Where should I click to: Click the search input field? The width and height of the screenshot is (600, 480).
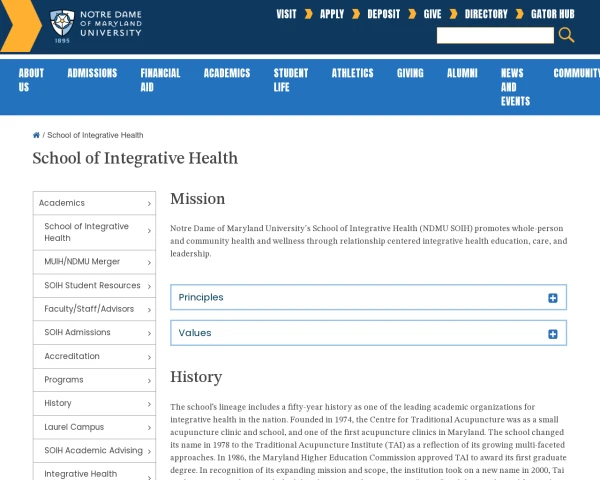[x=495, y=35]
